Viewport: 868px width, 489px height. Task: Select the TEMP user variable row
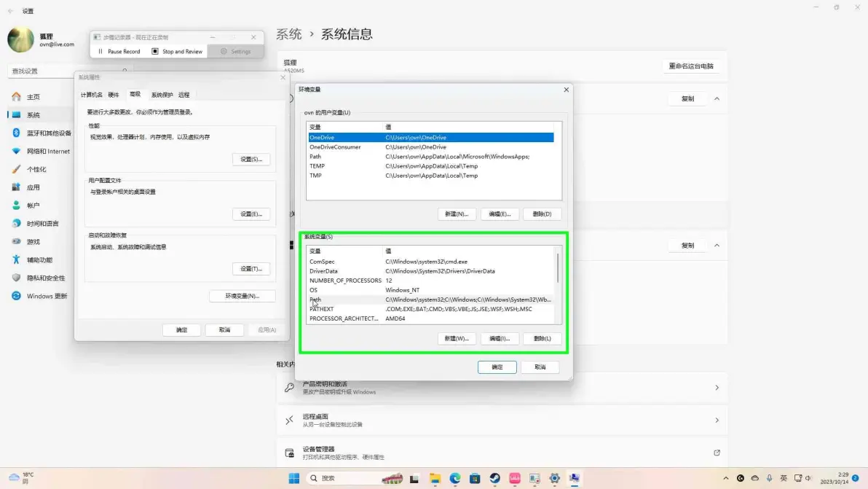pos(431,166)
